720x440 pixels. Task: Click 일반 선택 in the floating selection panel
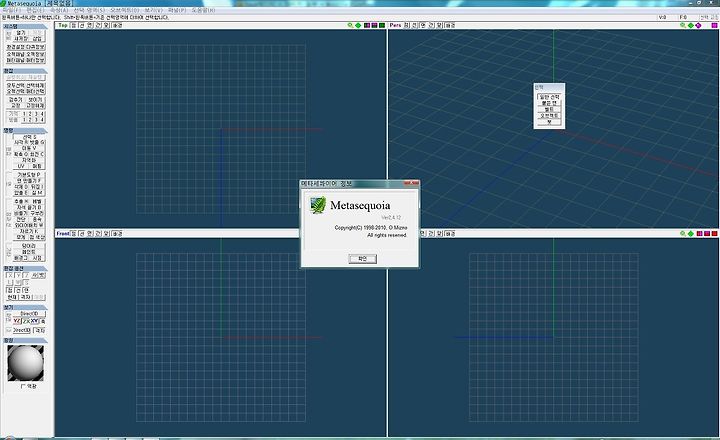[549, 97]
